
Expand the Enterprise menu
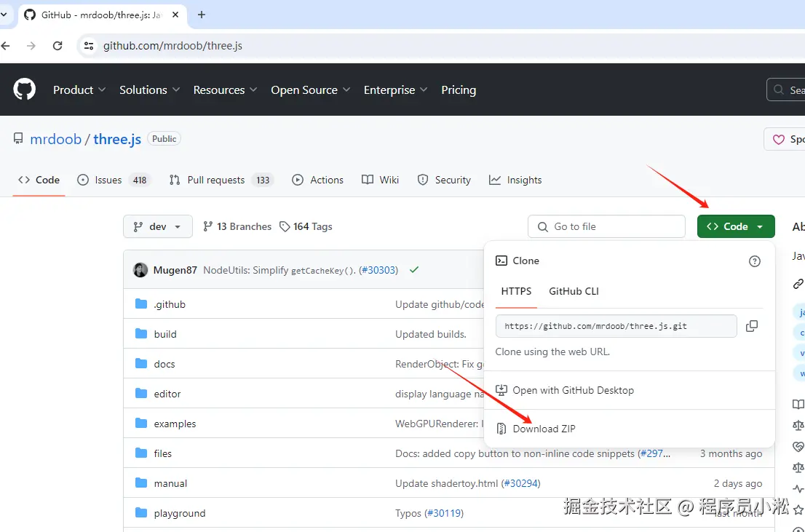click(x=395, y=90)
